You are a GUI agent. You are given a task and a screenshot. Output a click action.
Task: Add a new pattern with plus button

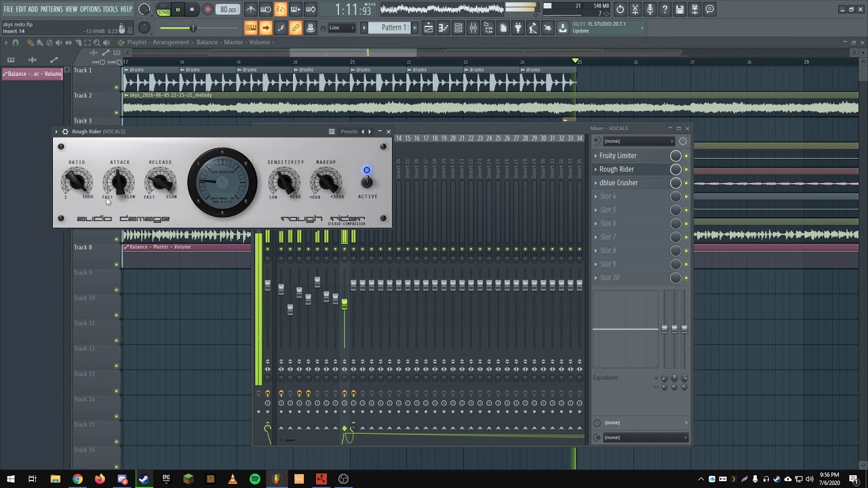click(414, 28)
